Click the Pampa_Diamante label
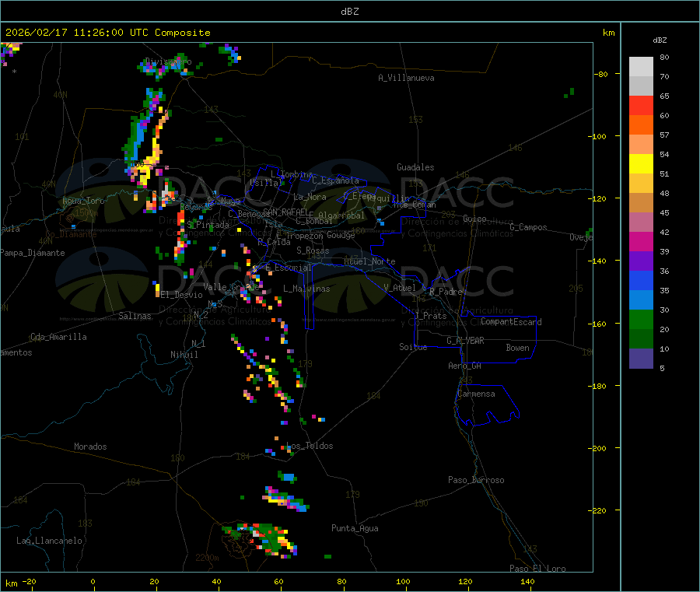The image size is (700, 592). click(x=32, y=253)
